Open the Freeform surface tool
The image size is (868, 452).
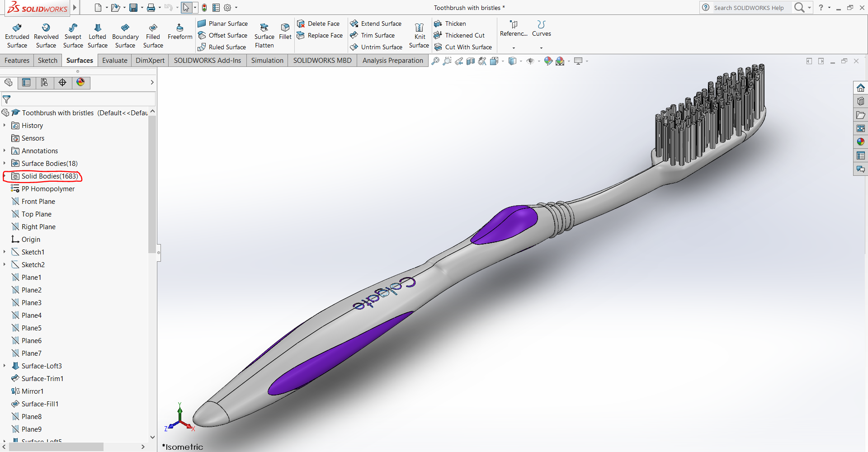[x=180, y=32]
